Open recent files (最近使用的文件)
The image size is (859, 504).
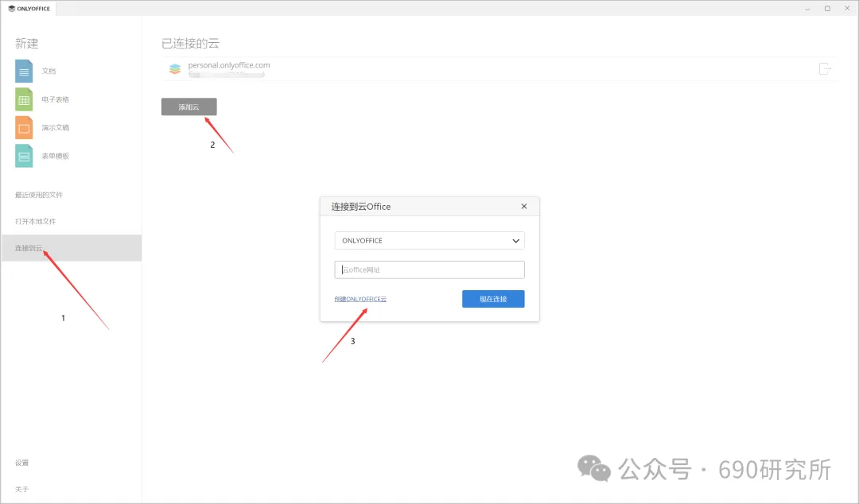click(x=39, y=195)
